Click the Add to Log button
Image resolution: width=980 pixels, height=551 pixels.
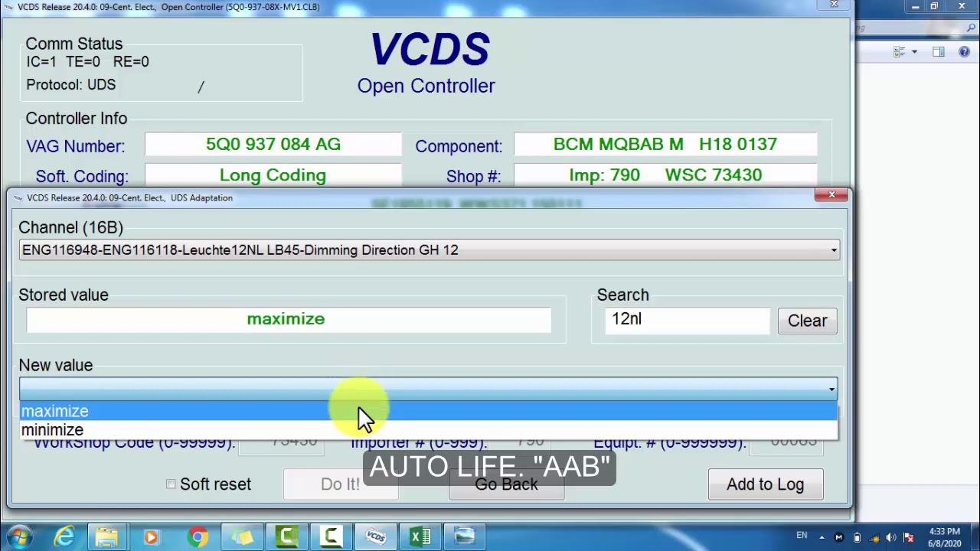(765, 484)
